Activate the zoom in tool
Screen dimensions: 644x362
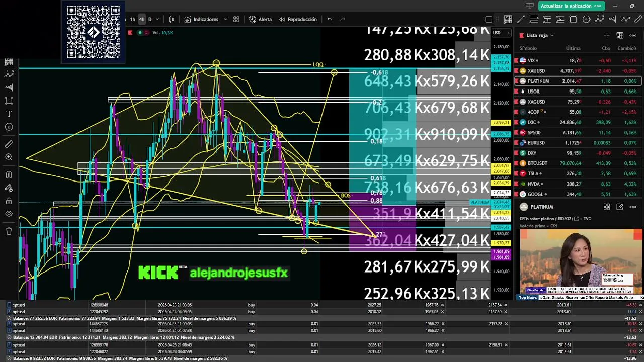pyautogui.click(x=9, y=157)
